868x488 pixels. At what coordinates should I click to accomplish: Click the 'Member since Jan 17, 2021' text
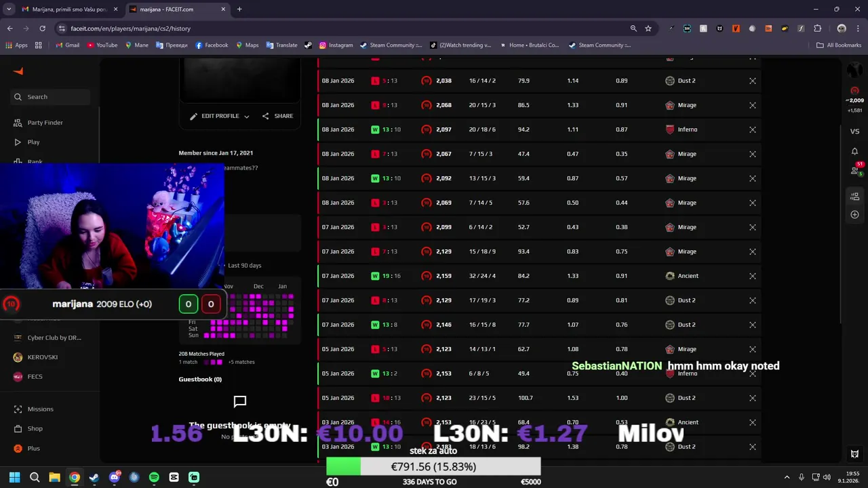(216, 153)
